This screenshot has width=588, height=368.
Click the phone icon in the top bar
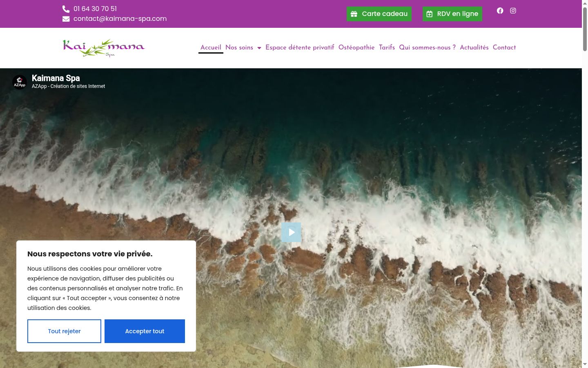coord(66,9)
